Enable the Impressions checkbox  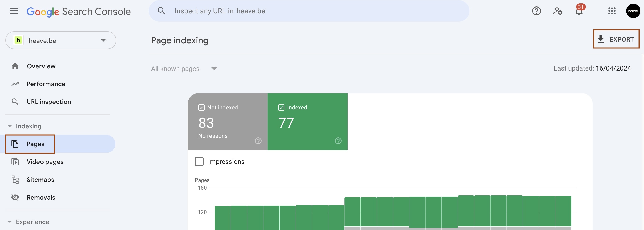click(199, 162)
